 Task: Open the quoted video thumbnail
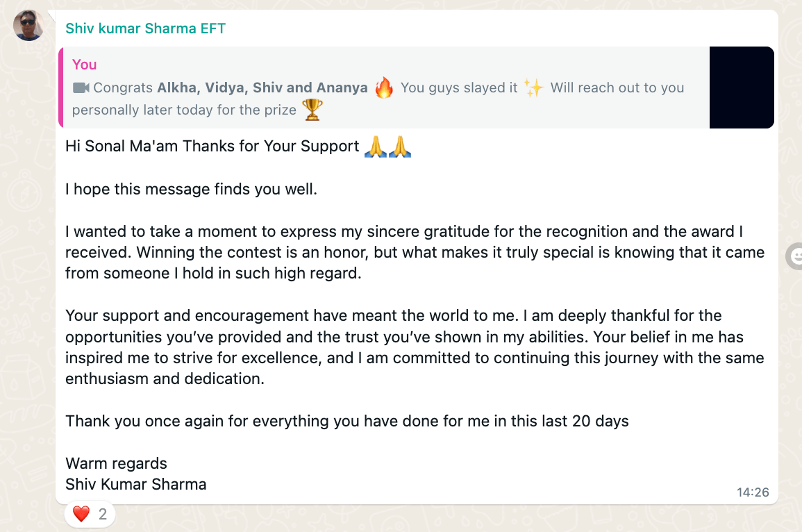tap(741, 88)
